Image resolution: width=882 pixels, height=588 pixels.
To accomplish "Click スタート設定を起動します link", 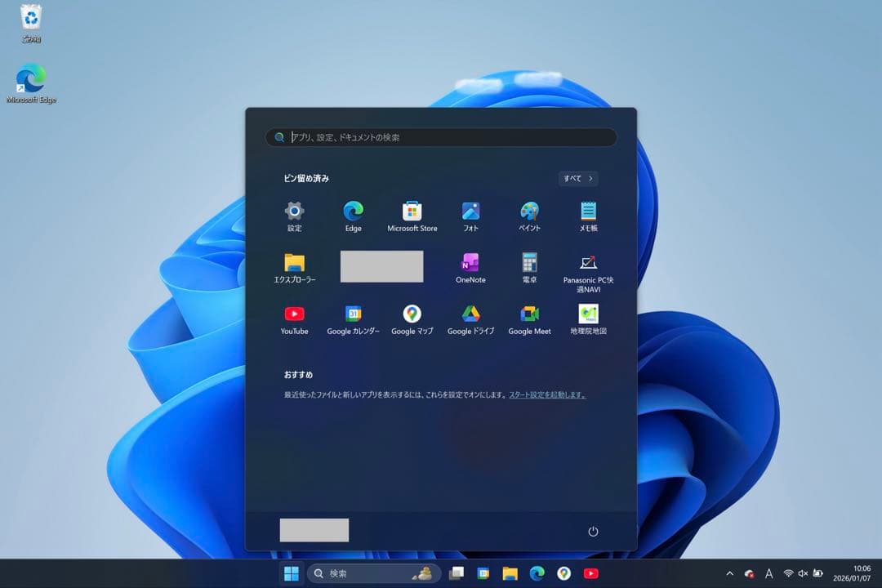I will pos(547,395).
